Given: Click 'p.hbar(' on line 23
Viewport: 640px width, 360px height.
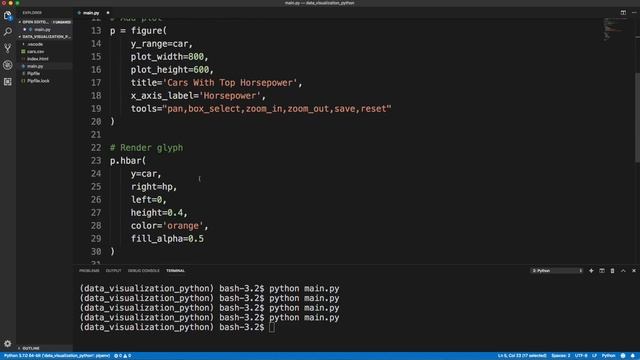Looking at the screenshot, I should pyautogui.click(x=128, y=161).
